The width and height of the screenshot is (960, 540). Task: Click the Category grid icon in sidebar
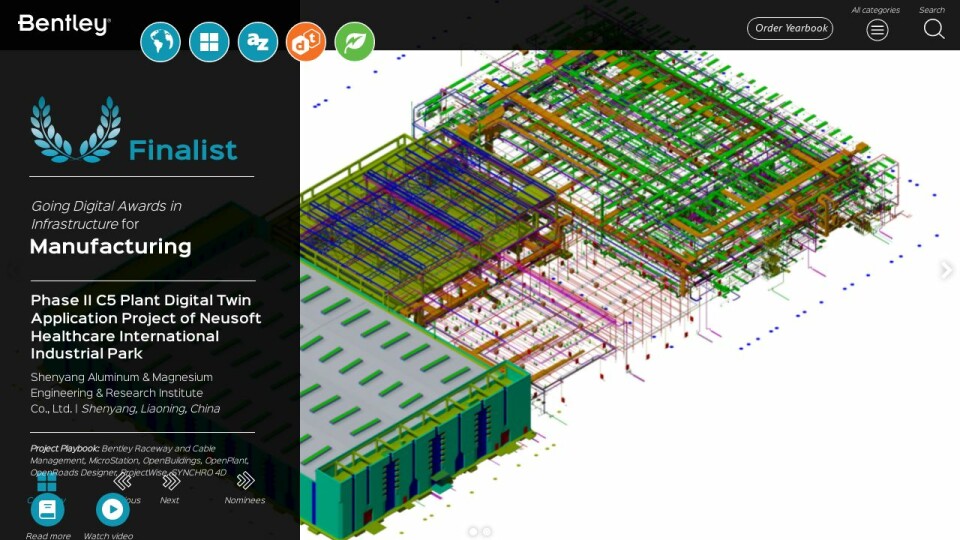point(47,482)
